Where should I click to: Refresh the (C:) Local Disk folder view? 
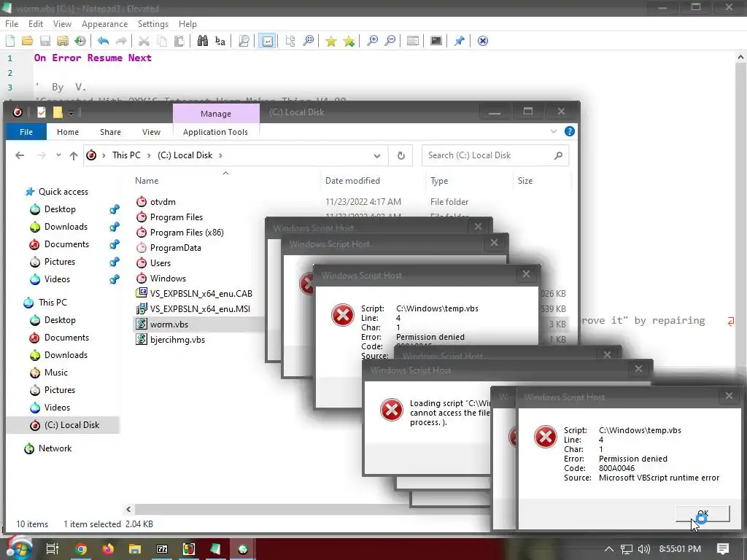point(401,156)
